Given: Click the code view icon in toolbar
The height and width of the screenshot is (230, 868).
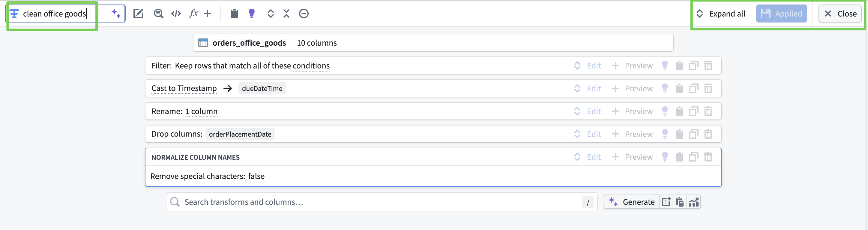Looking at the screenshot, I should click(176, 14).
